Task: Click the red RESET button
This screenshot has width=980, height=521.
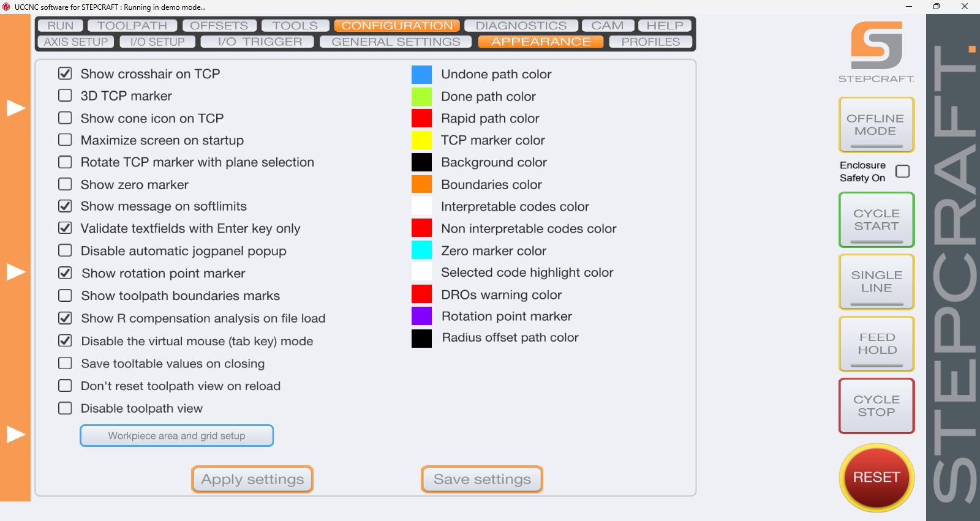Action: pyautogui.click(x=876, y=478)
